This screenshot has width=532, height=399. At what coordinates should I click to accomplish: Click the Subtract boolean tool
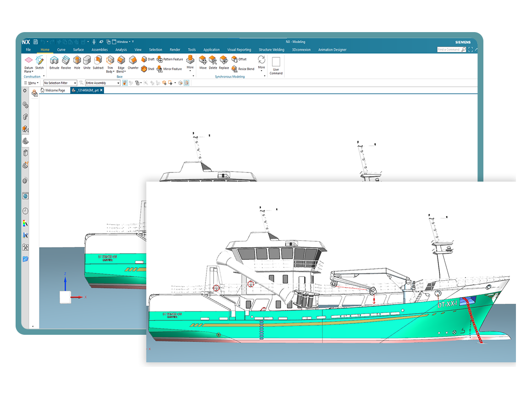[98, 63]
